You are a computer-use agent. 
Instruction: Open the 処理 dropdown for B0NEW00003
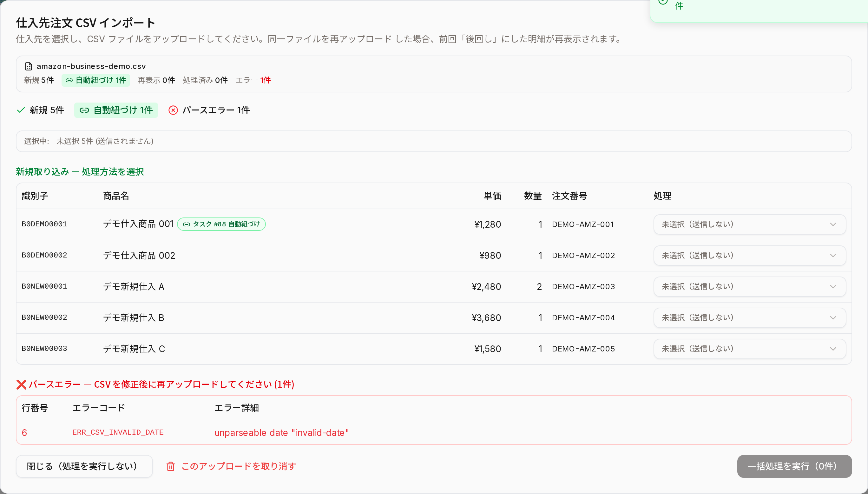tap(750, 349)
